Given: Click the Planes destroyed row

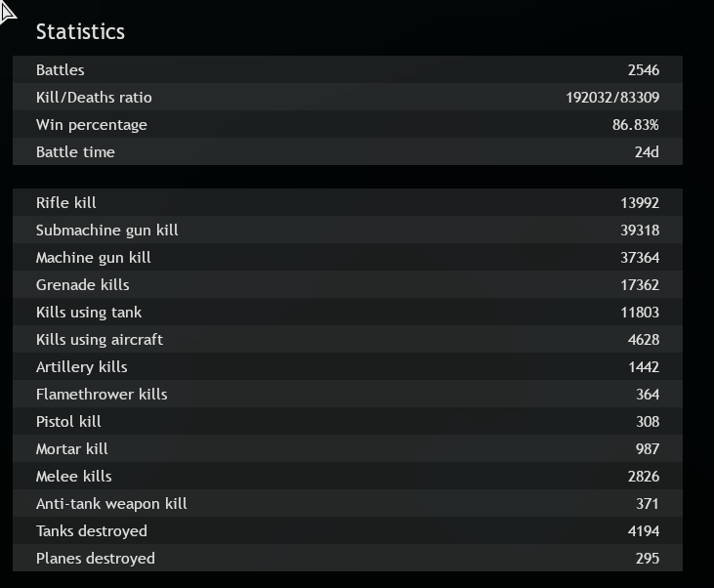Looking at the screenshot, I should [348, 559].
